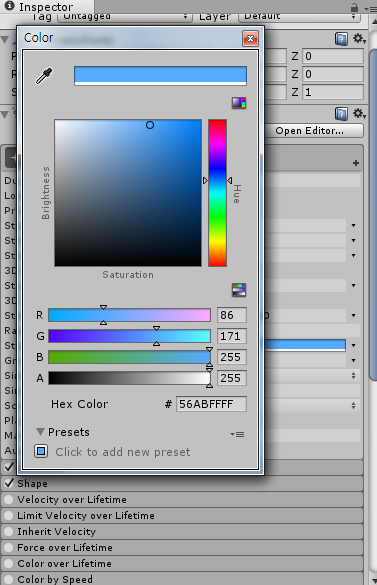This screenshot has height=585, width=377.
Task: Open the Force over Lifetime module header
Action: click(182, 547)
